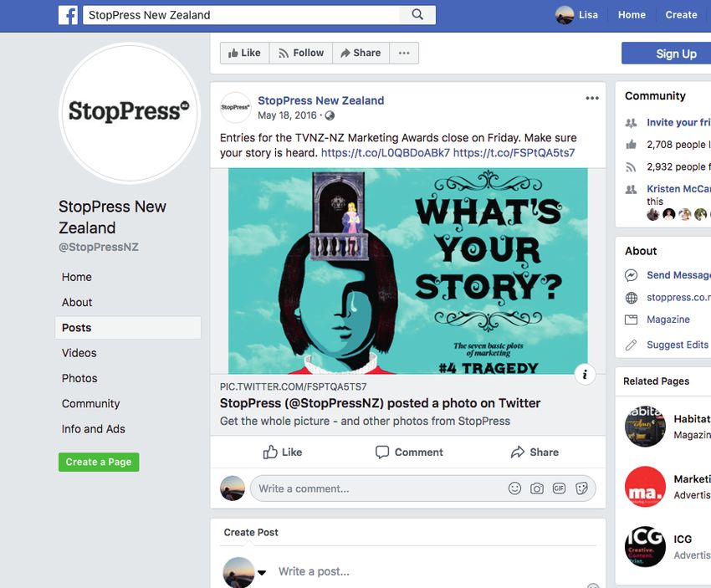The height and width of the screenshot is (588, 711).
Task: Open the What's Your Story post image
Action: point(407,271)
